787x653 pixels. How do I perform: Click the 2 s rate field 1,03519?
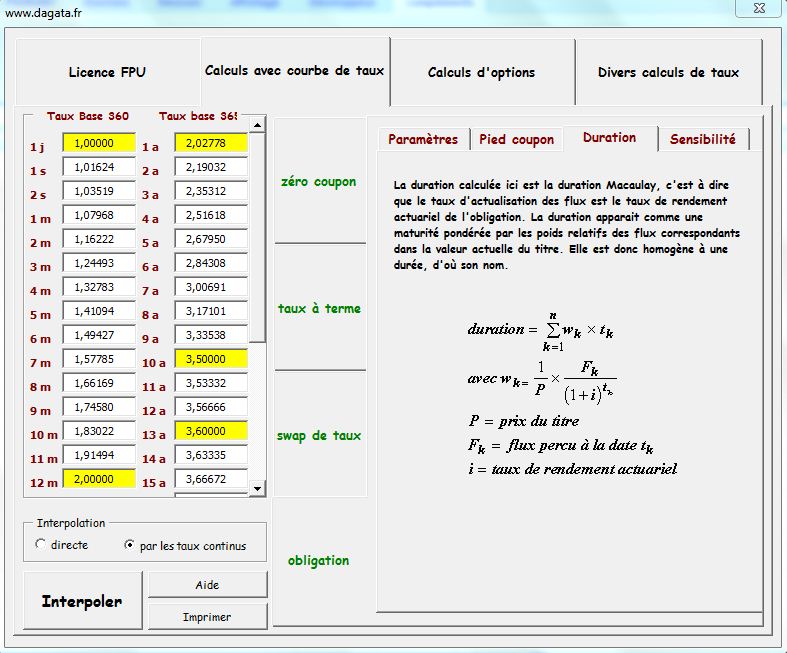[99, 191]
